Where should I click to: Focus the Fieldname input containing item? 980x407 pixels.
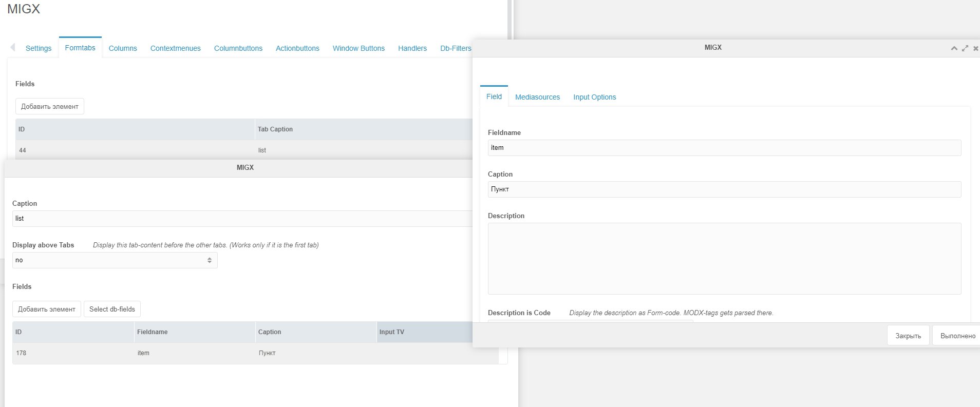(x=724, y=148)
